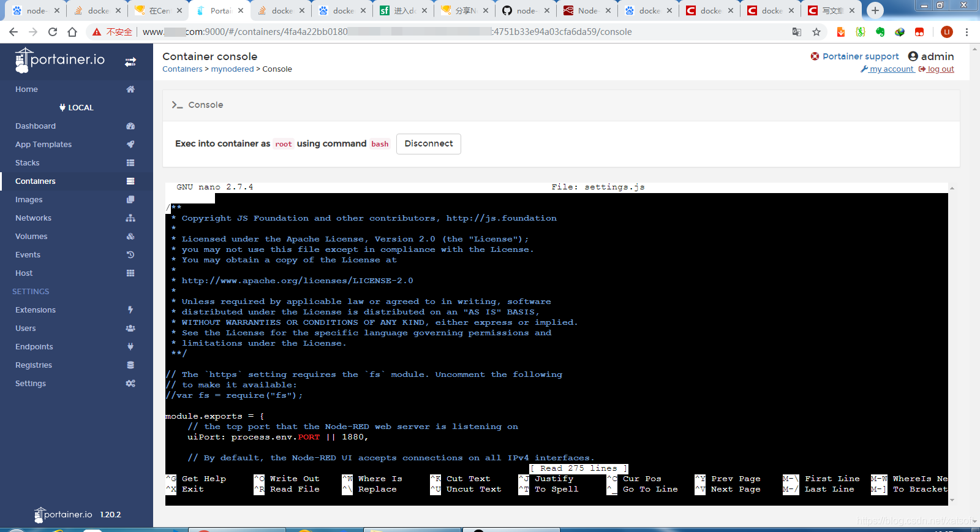980x532 pixels.
Task: Open browser menu three dots
Action: 967,32
